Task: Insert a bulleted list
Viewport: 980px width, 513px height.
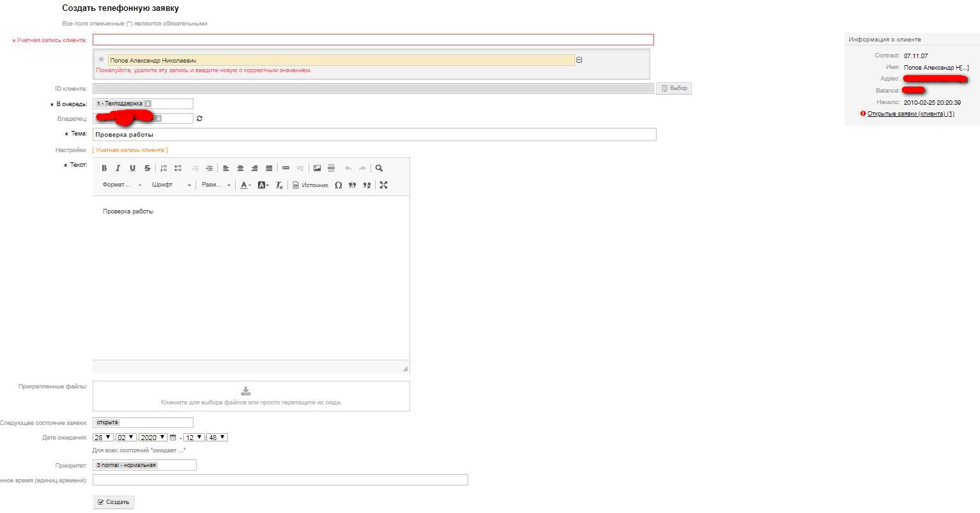Action: click(178, 168)
